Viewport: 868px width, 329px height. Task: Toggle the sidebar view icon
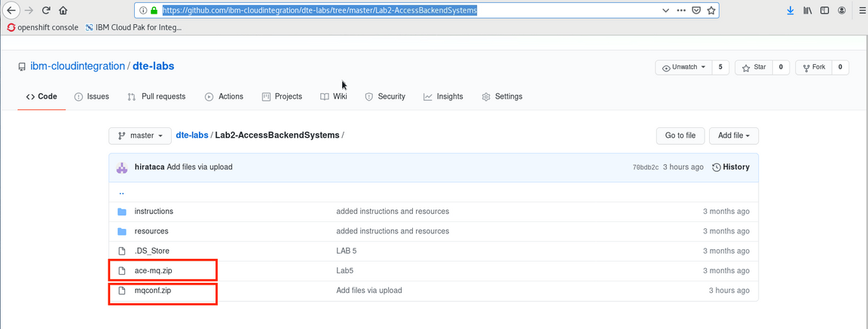(825, 10)
